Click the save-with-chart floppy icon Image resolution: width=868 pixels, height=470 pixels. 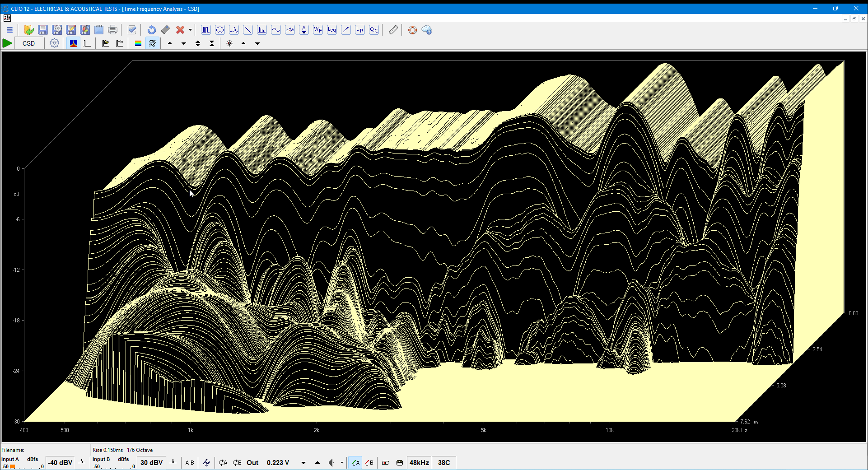[x=85, y=30]
